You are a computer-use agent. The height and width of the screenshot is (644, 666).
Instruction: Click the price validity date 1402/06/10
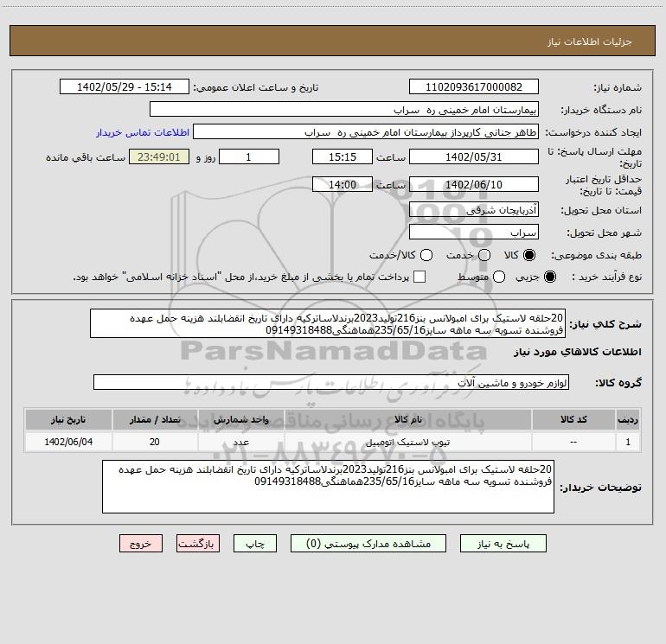tap(474, 185)
